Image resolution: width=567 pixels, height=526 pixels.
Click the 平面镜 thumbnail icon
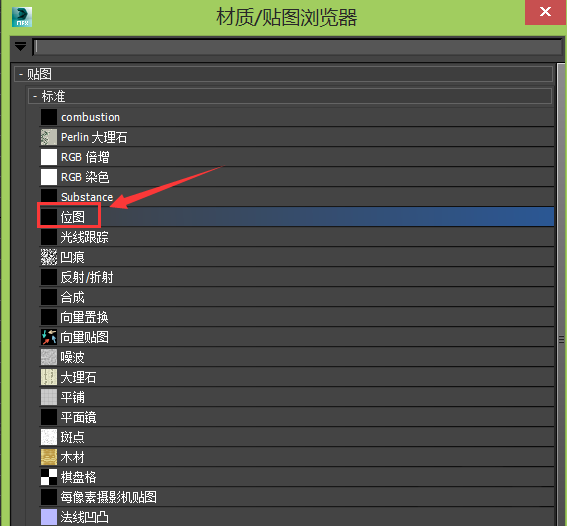pyautogui.click(x=49, y=417)
